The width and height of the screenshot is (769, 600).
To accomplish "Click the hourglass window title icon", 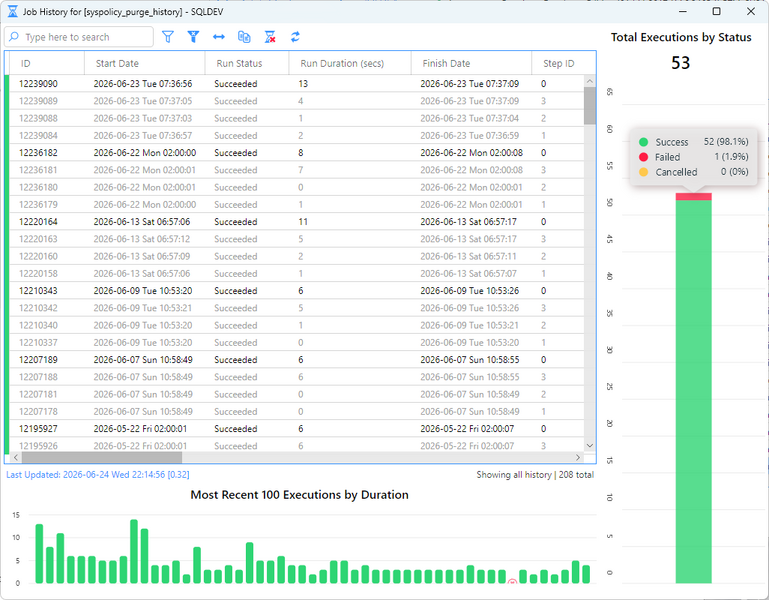I will [x=13, y=11].
